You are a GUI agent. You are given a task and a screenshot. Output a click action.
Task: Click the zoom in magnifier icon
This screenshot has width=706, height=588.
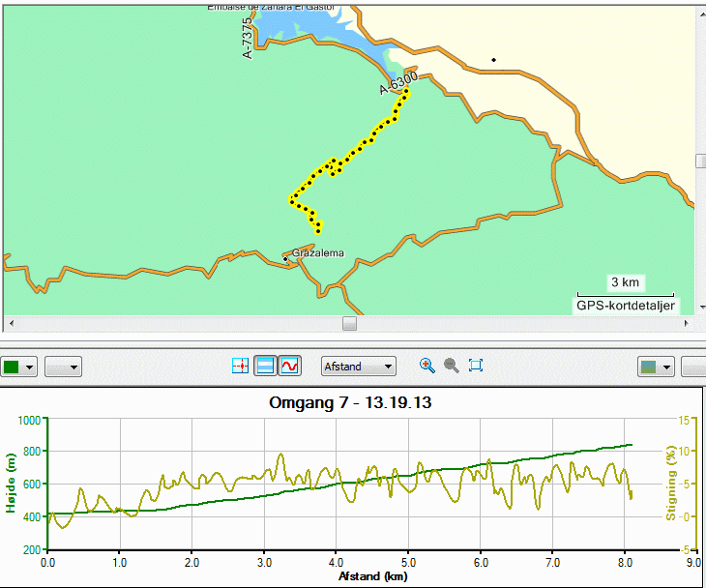[427, 366]
